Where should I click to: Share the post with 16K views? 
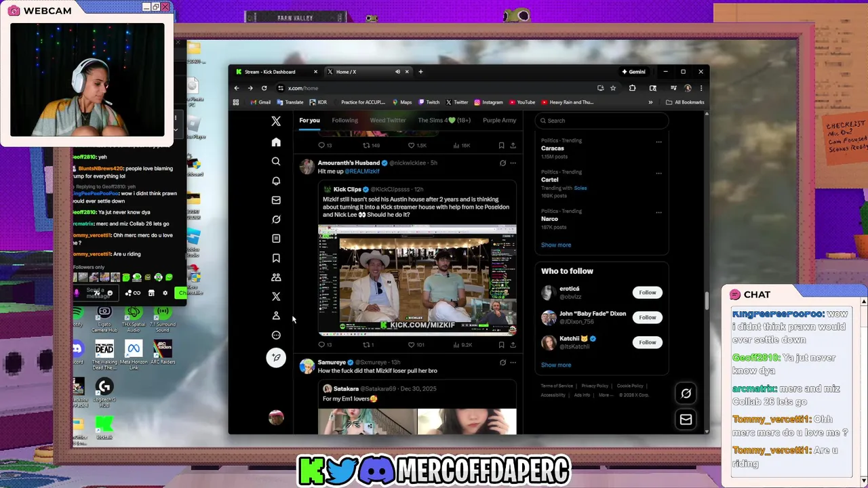[x=513, y=145]
